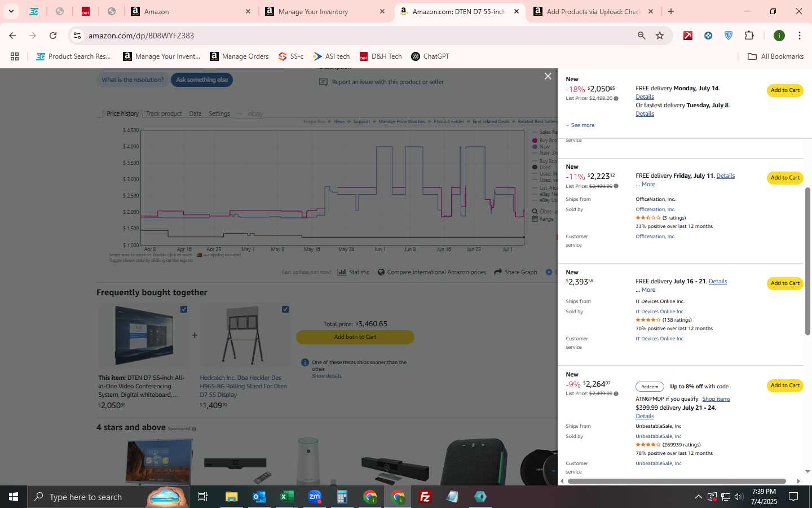This screenshot has width=812, height=508.
Task: Click the address bar URL
Action: pyautogui.click(x=141, y=36)
